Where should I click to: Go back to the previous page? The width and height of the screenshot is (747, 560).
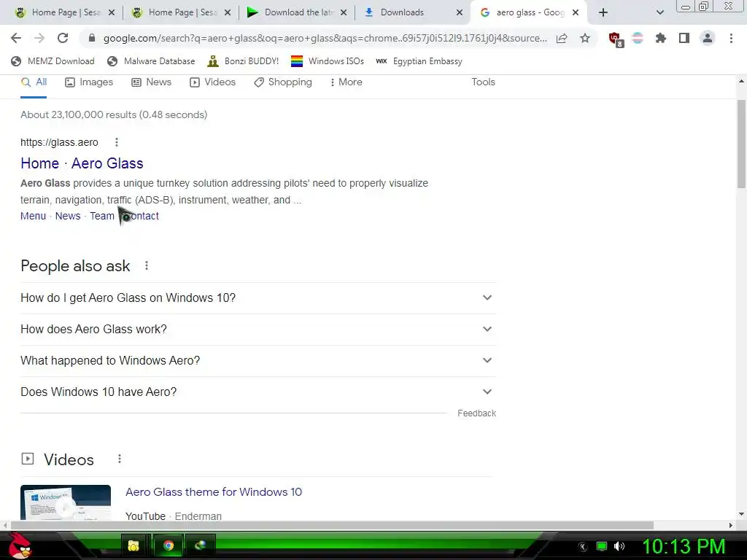coord(16,38)
